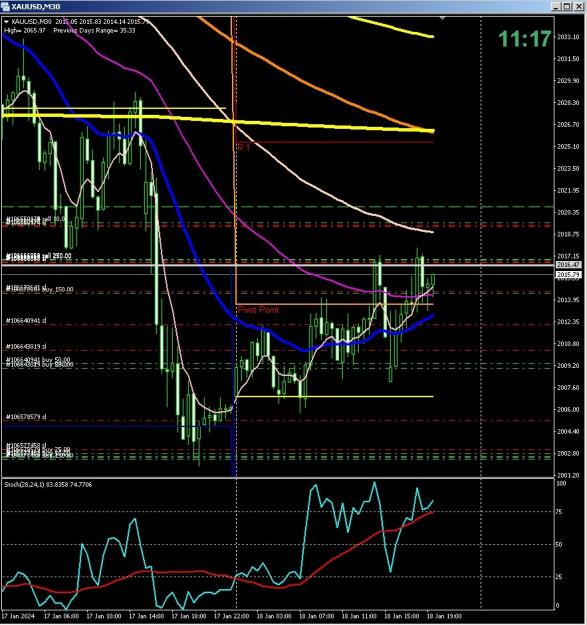Click the 'High= 2065.97' label
Image resolution: width=587 pixels, height=625 pixels.
pos(25,30)
